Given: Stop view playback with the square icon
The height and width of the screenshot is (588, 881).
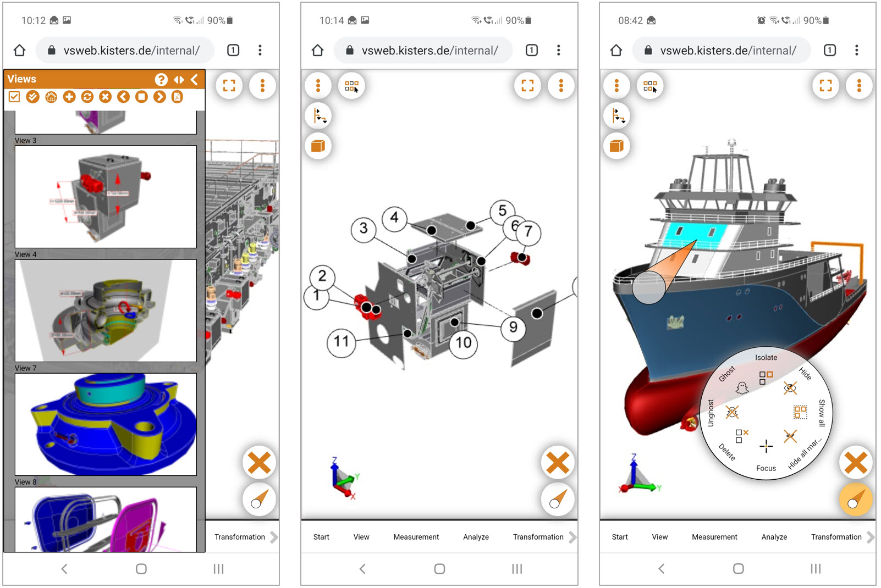Looking at the screenshot, I should click(141, 97).
